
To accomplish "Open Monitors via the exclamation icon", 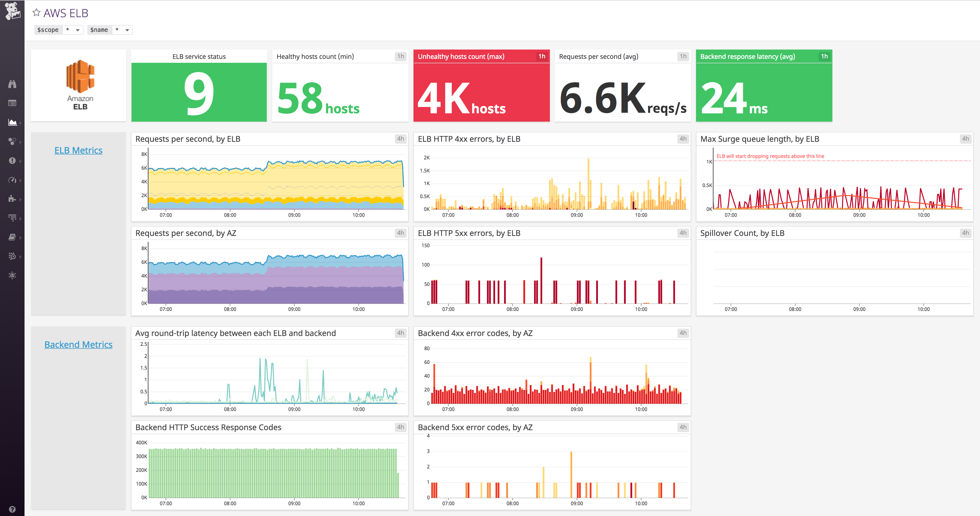I will pyautogui.click(x=13, y=161).
